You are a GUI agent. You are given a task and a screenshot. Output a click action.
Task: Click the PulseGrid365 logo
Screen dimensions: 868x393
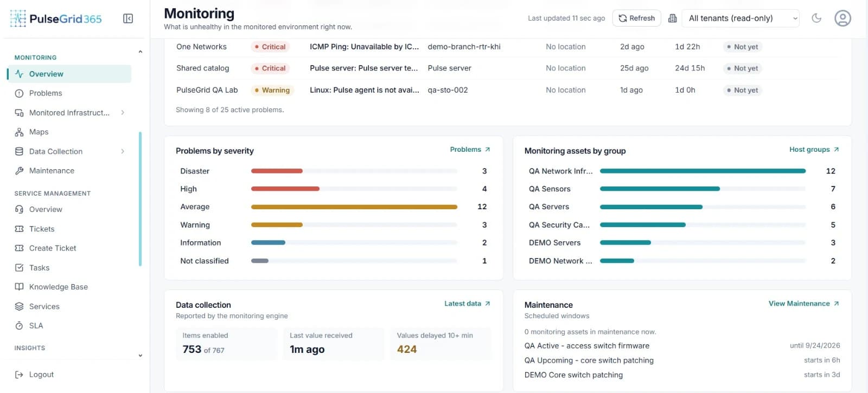(56, 18)
